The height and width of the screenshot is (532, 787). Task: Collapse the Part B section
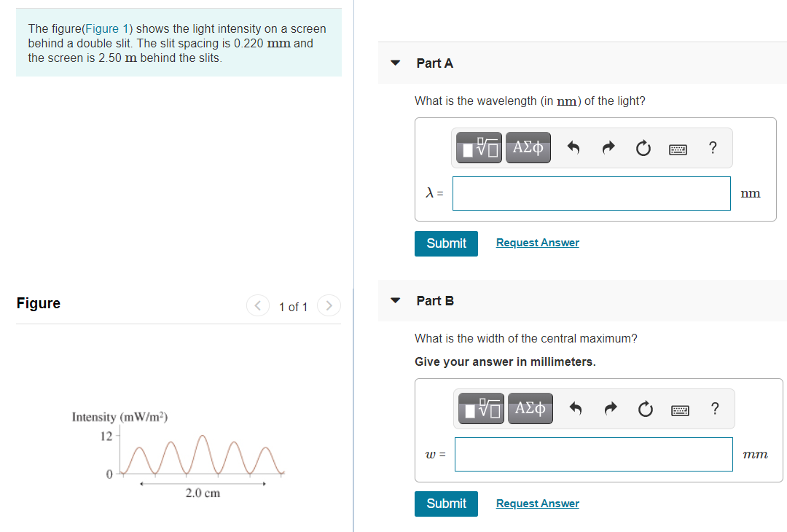(394, 301)
